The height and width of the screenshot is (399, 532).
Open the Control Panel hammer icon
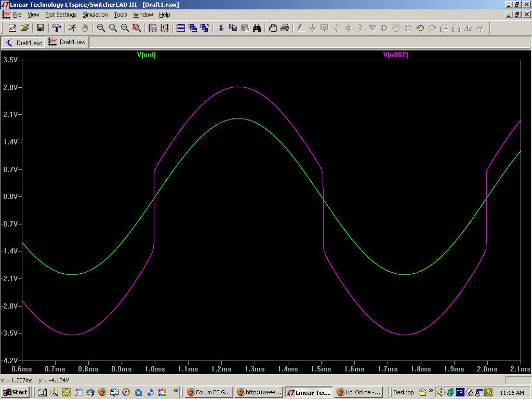tap(57, 28)
